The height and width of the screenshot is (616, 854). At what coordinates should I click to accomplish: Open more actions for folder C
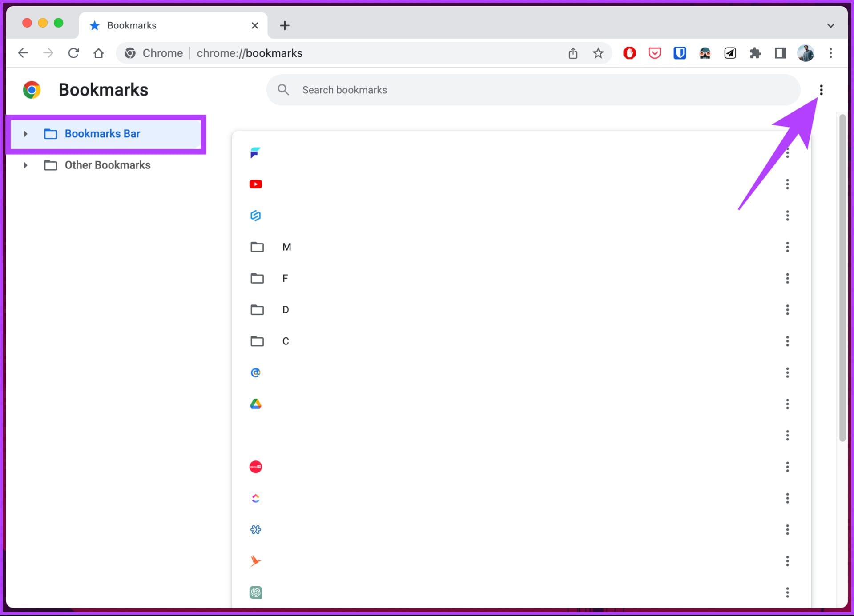point(787,341)
